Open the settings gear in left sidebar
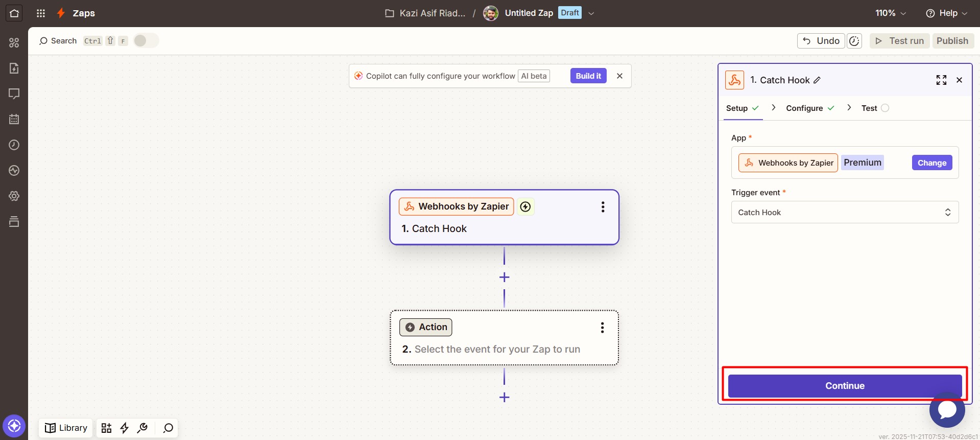Image resolution: width=980 pixels, height=440 pixels. point(14,196)
